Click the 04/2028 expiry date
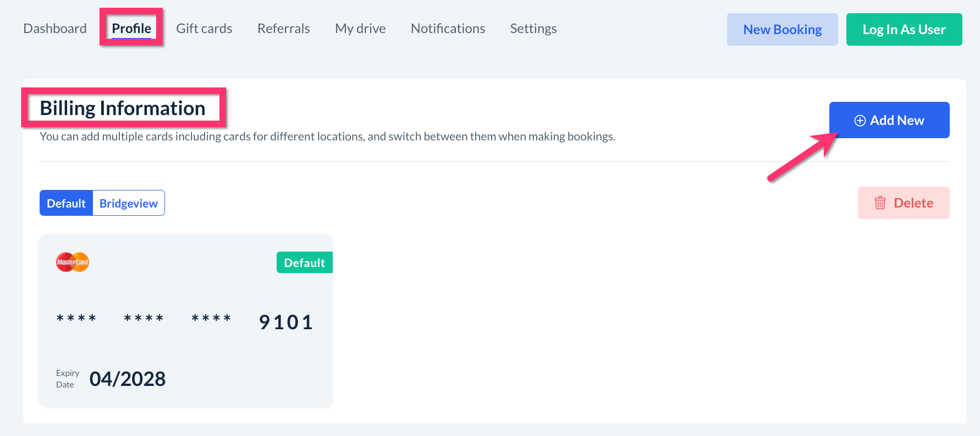Screen dimensions: 980x436 click(128, 379)
